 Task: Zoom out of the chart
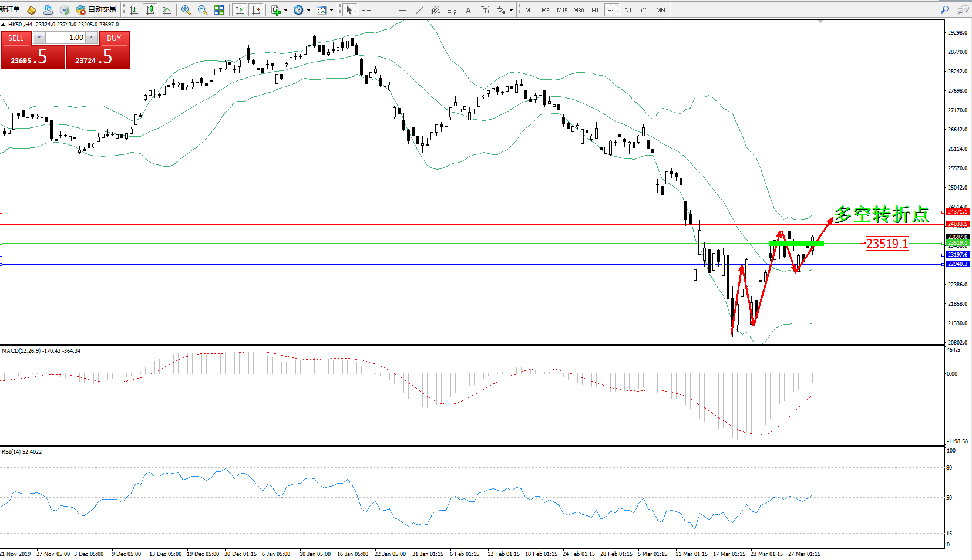point(203,10)
